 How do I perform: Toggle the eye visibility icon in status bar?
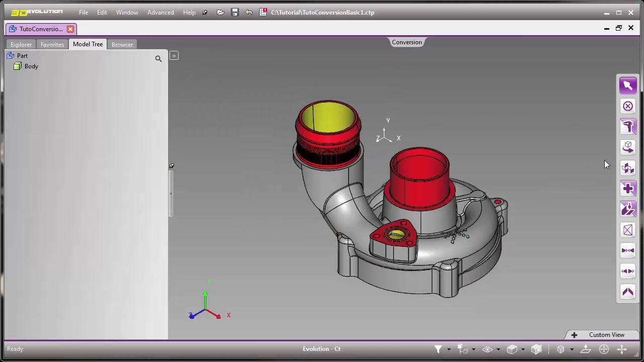488,349
